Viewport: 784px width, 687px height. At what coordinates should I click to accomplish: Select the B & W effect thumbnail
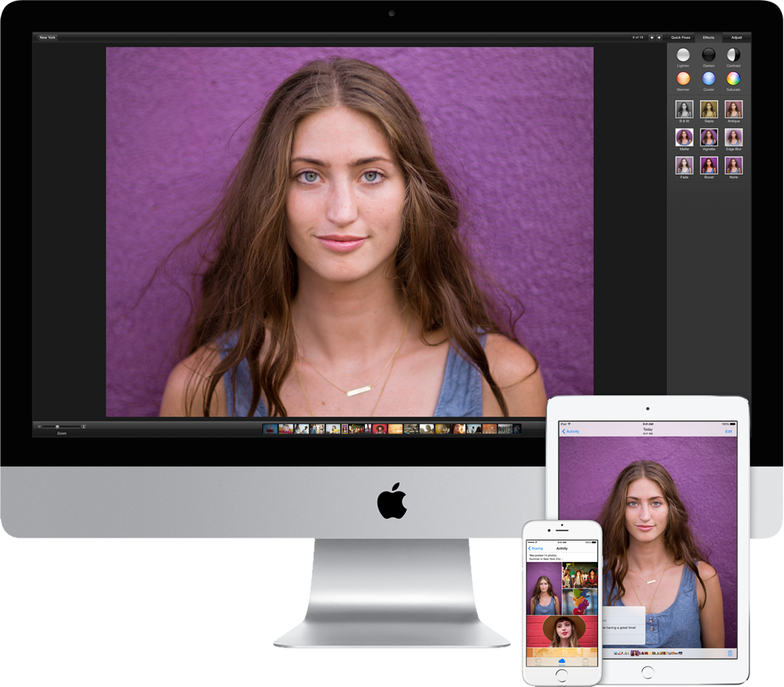[x=684, y=109]
